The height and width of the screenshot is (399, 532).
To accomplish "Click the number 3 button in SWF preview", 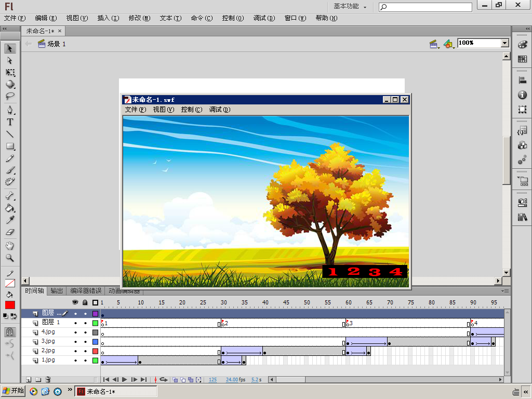I will [374, 272].
